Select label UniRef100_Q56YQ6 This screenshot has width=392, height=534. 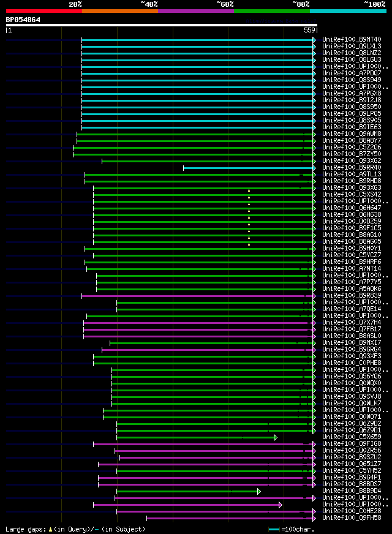pyautogui.click(x=352, y=377)
